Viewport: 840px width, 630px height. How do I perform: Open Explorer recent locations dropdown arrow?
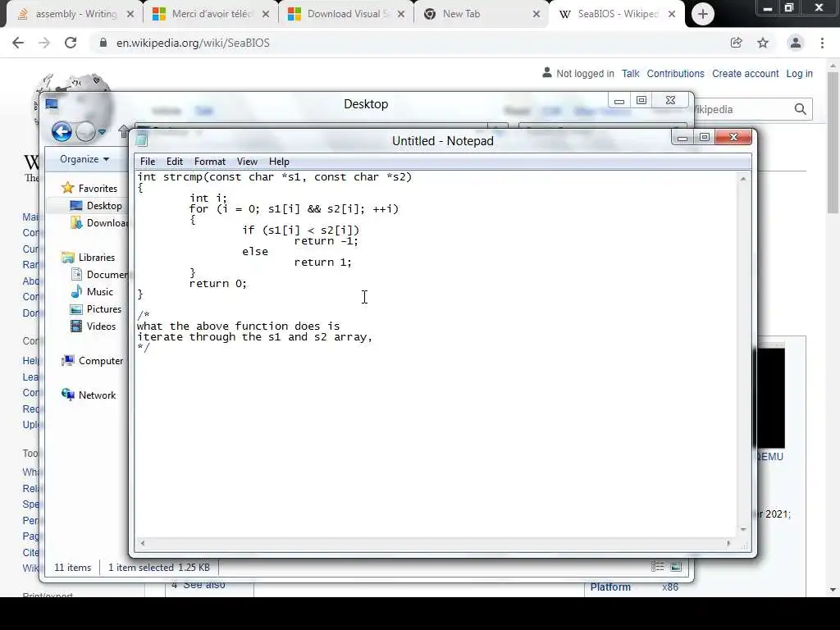(x=102, y=132)
